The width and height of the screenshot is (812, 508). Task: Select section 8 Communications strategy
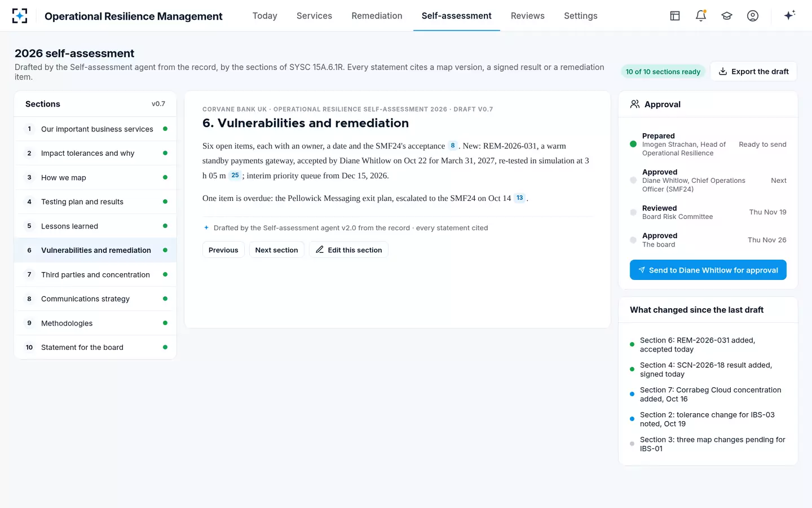pos(95,299)
